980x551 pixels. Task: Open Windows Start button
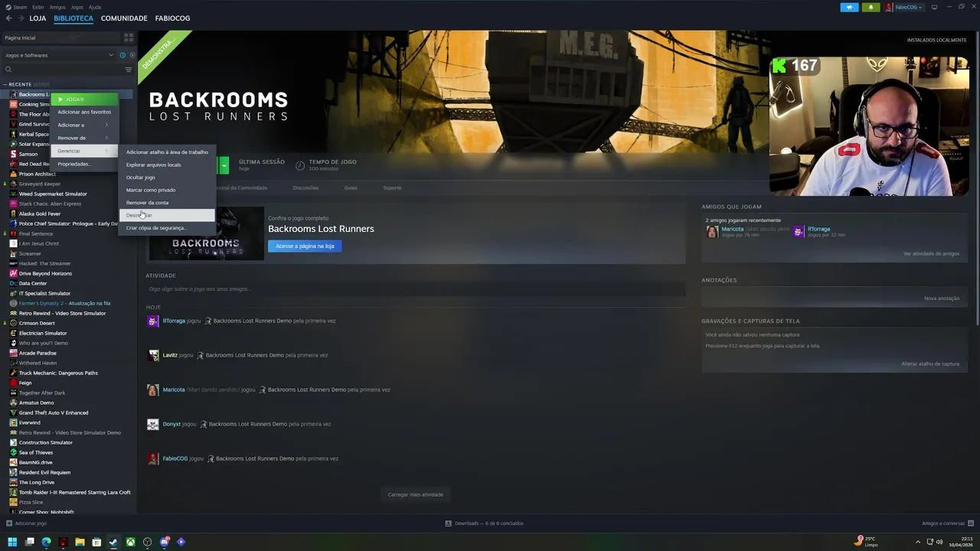(x=12, y=542)
